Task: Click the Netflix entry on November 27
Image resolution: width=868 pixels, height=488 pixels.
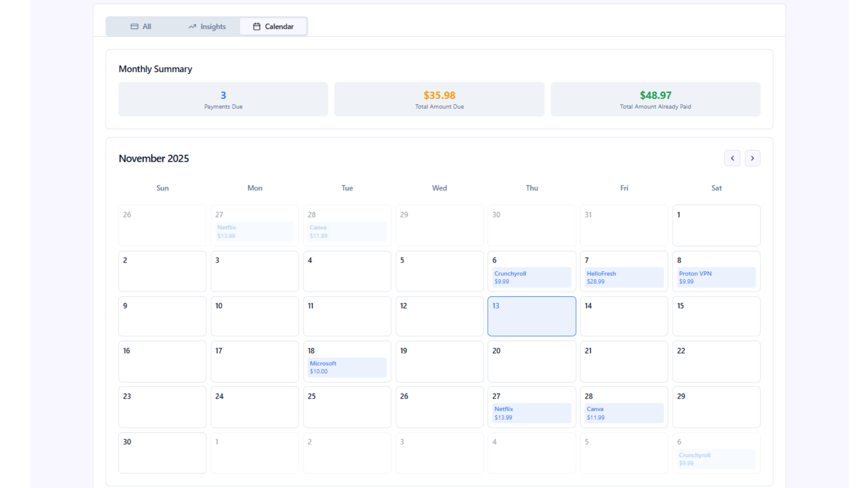Action: pyautogui.click(x=531, y=413)
